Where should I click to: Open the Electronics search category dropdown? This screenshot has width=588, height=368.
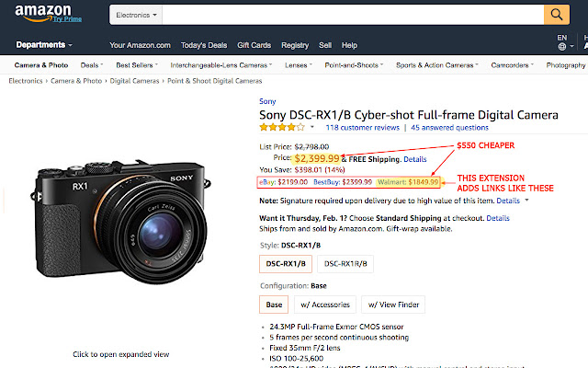(136, 15)
